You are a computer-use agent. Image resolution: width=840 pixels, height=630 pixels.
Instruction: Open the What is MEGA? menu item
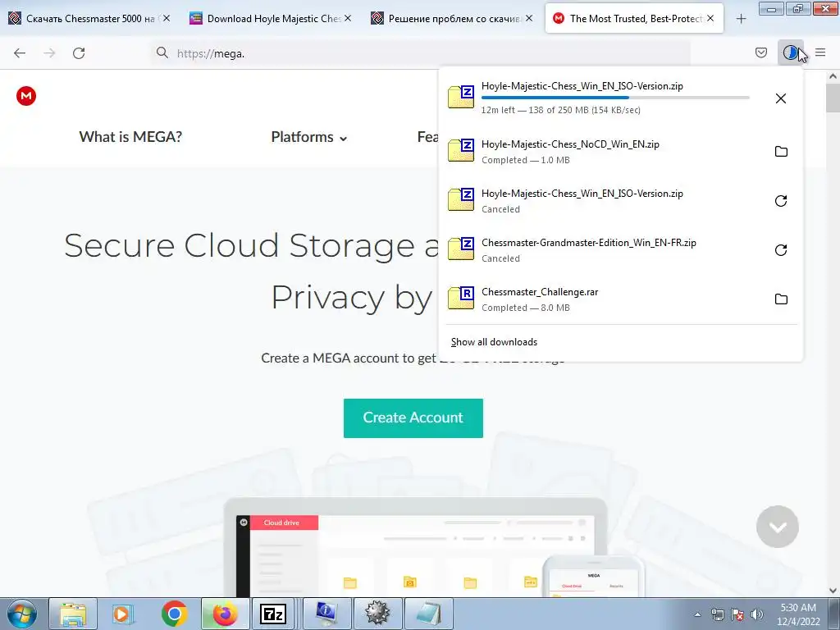tap(130, 137)
